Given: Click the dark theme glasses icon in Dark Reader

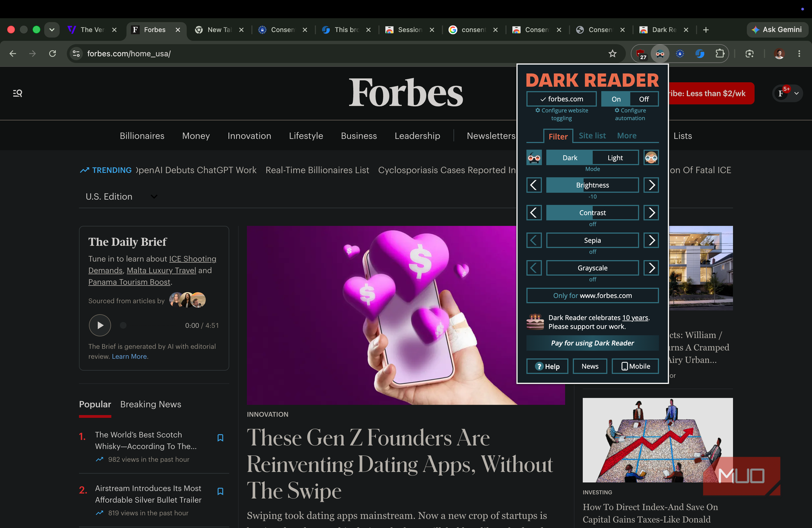Looking at the screenshot, I should click(534, 157).
